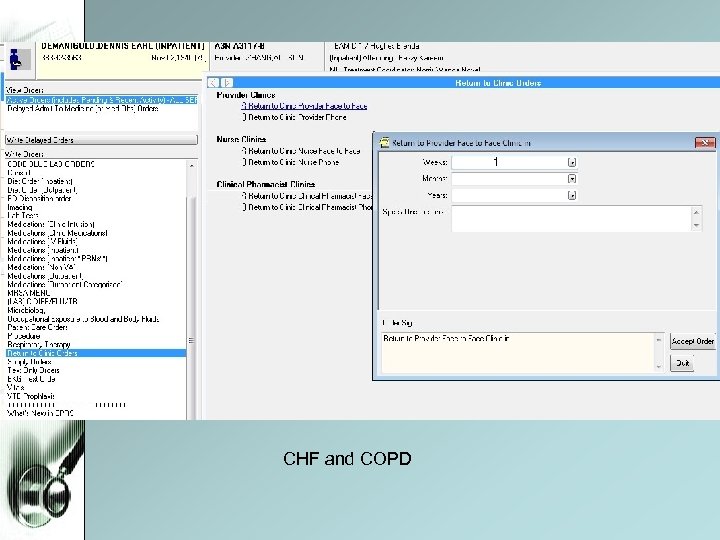Select Patient Care Orders
720x540 pixels.
37,327
